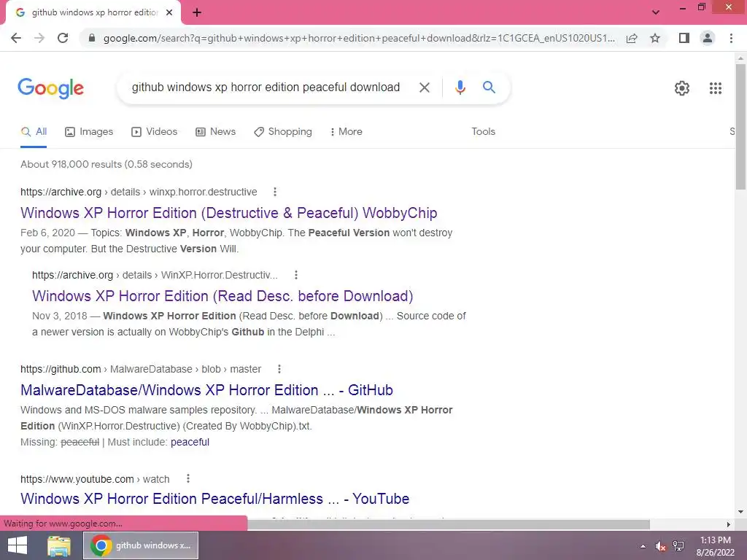Open Read Desc. before Download result
The height and width of the screenshot is (560, 747).
click(222, 296)
